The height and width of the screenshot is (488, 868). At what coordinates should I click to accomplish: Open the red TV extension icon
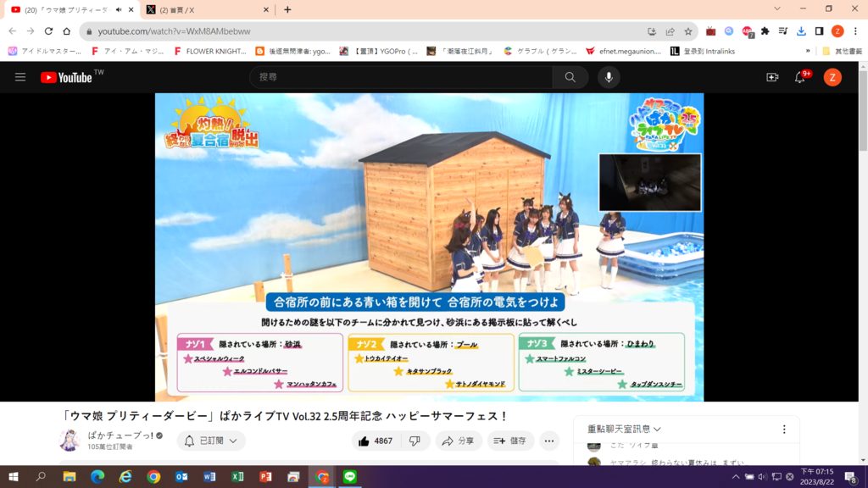pos(711,31)
